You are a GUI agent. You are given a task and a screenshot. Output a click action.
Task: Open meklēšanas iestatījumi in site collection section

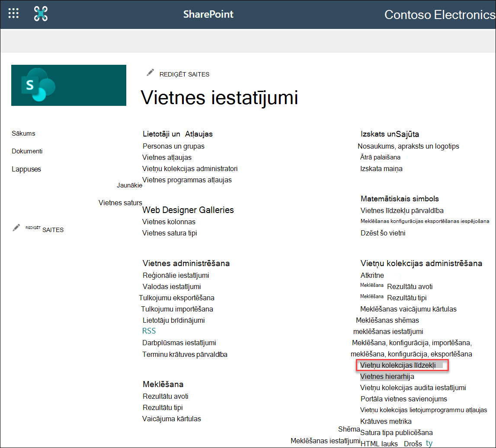coord(388,331)
